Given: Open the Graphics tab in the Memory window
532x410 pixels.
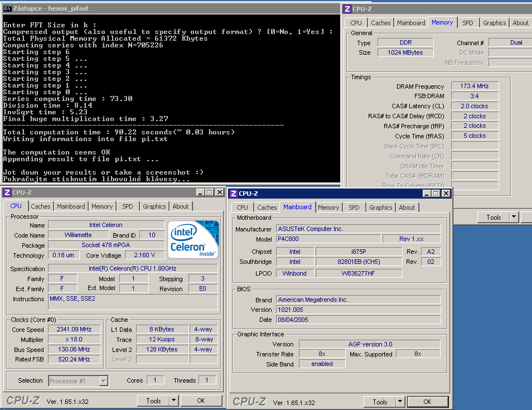Looking at the screenshot, I should point(494,23).
